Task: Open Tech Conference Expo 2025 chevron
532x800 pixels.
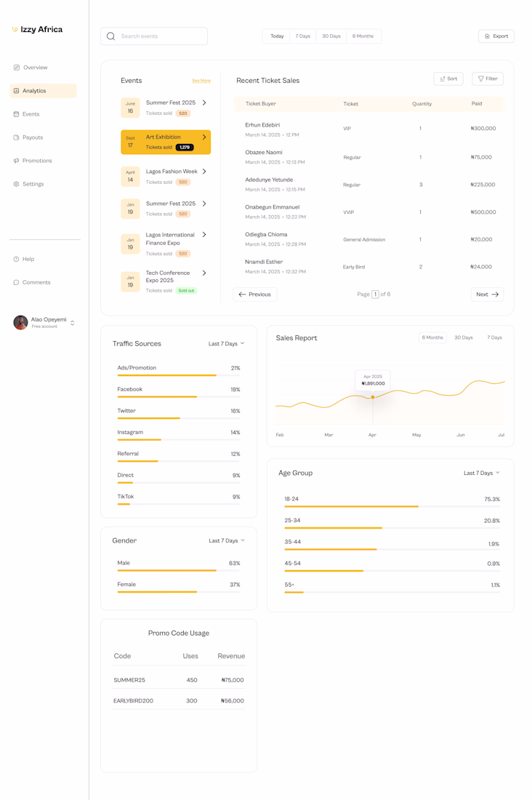Action: click(204, 273)
